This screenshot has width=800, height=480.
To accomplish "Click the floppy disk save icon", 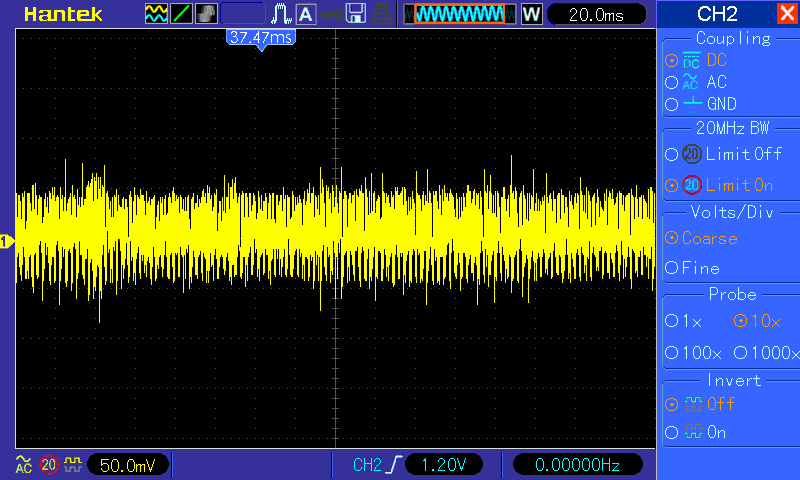I will (x=356, y=14).
